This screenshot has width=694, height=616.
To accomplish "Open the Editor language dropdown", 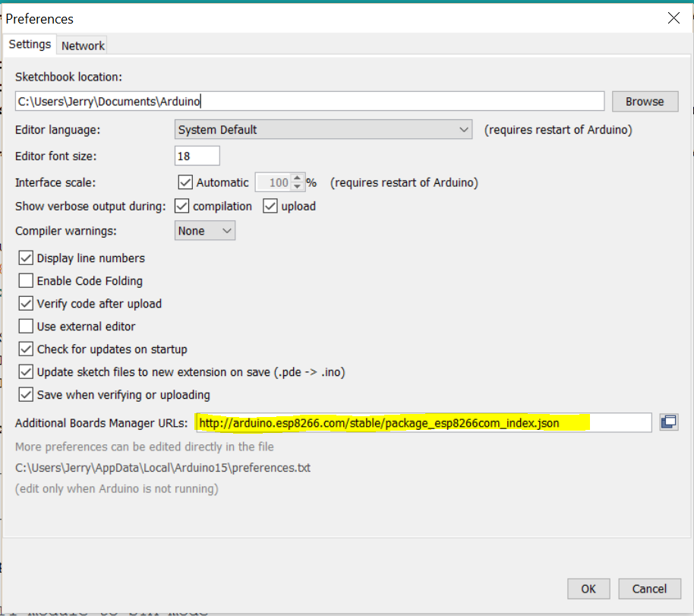I will point(323,130).
